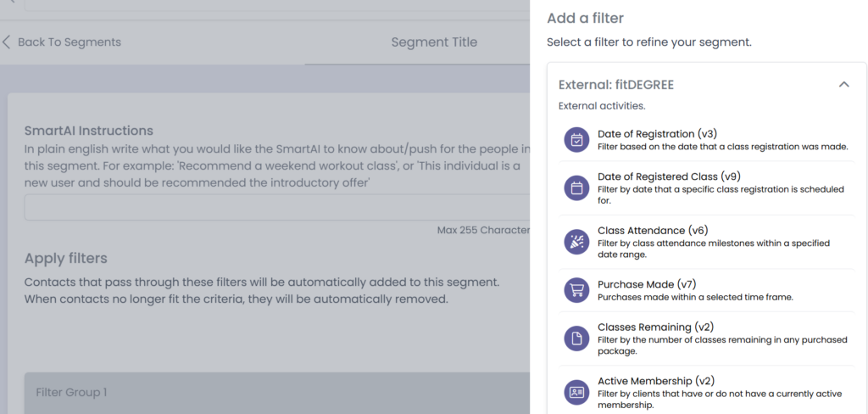The image size is (868, 414).
Task: Select the Active Membership (v2) filter label
Action: coord(655,381)
